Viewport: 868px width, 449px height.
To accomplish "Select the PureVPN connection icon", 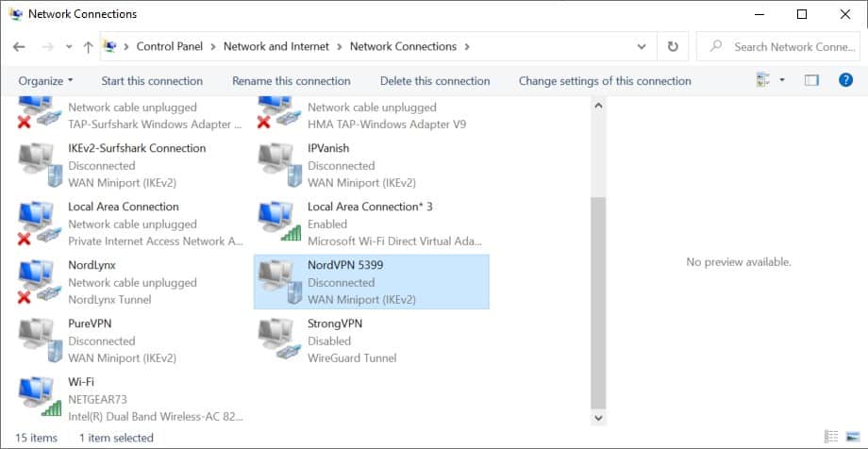I will point(39,341).
